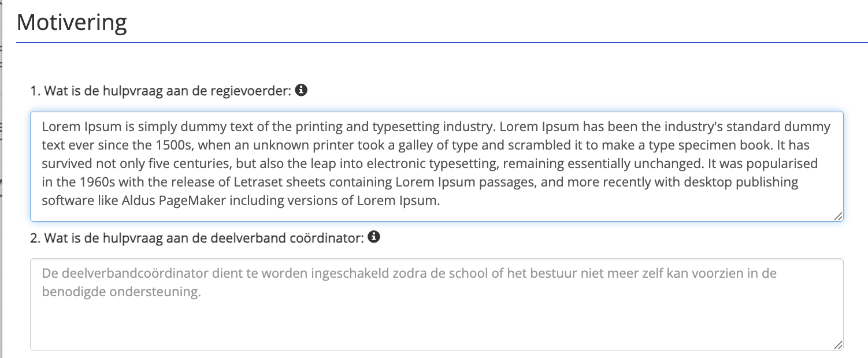Click the resize handle of the deelverband coördinator textarea
Viewport: 868px width, 358px height.
[x=837, y=345]
